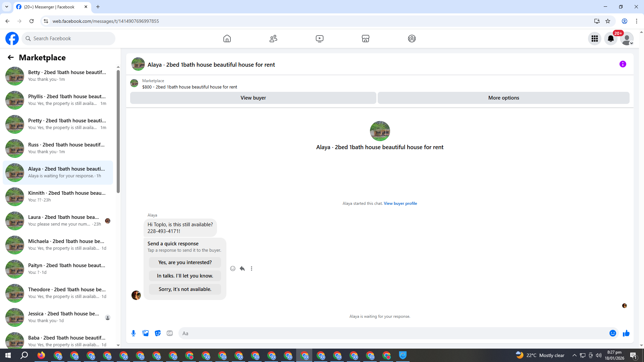Open View buyer profile link

(400, 203)
